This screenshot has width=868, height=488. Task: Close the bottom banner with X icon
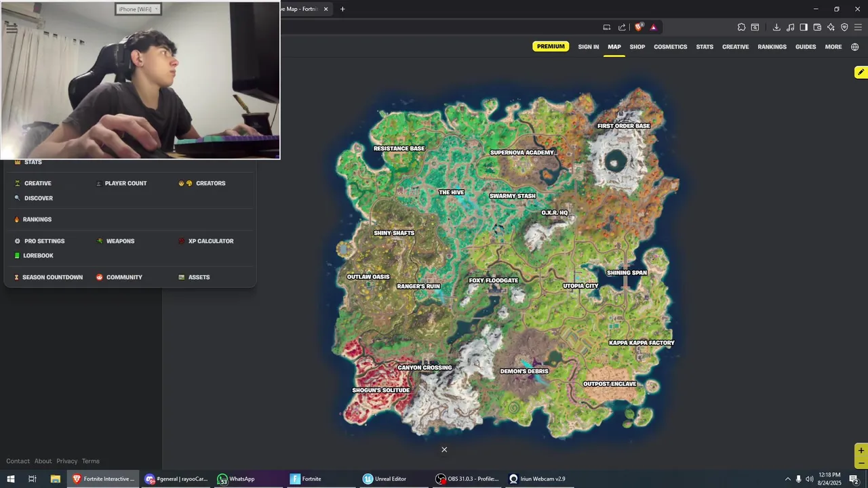point(444,449)
